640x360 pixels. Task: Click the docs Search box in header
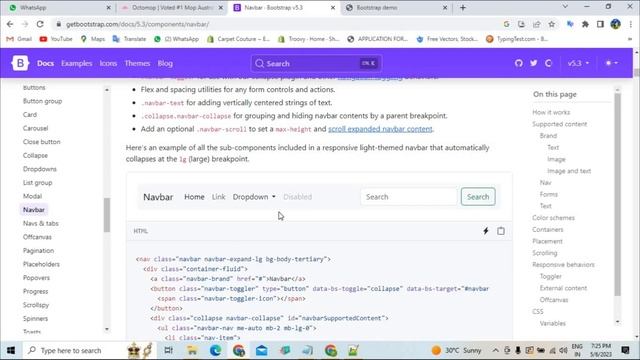tap(316, 63)
